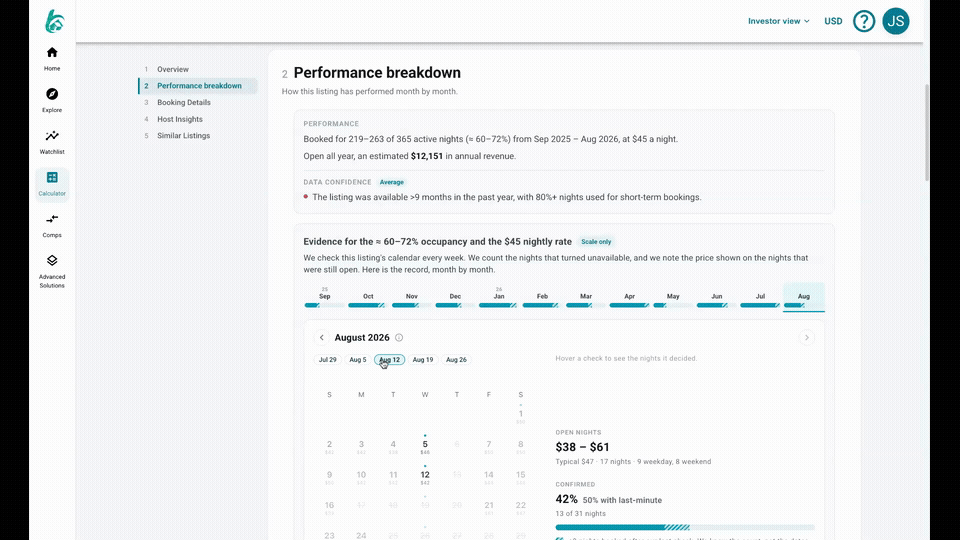Click calendar day 12

point(425,477)
